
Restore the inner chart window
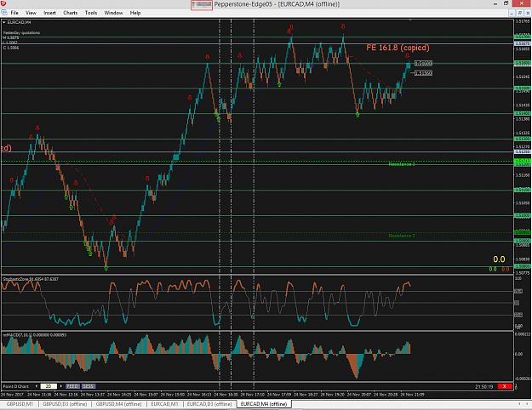point(520,13)
